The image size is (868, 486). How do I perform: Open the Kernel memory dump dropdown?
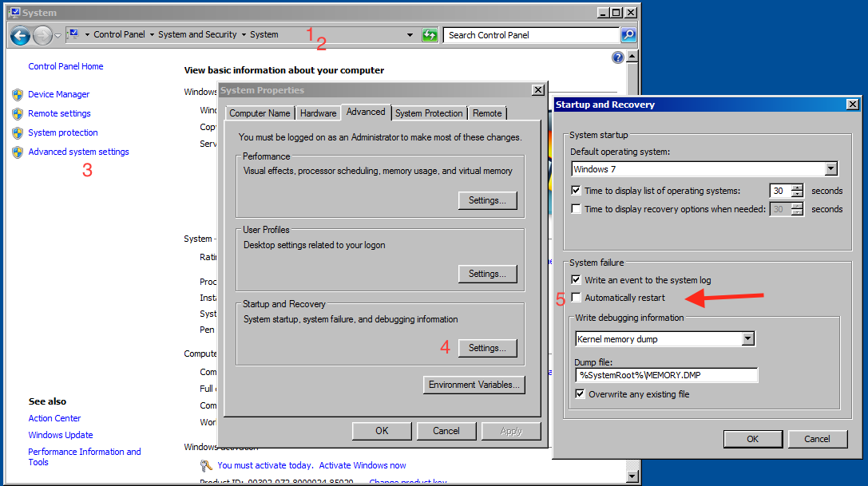tap(747, 339)
